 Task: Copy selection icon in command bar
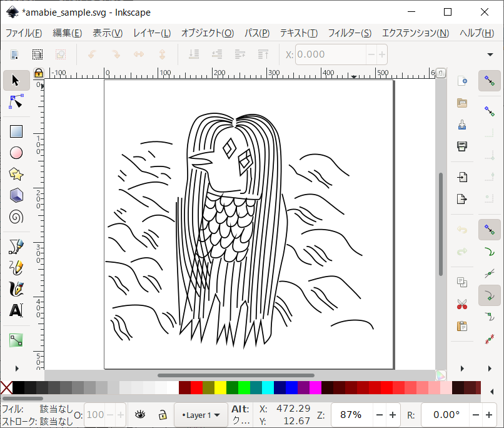pos(462,282)
